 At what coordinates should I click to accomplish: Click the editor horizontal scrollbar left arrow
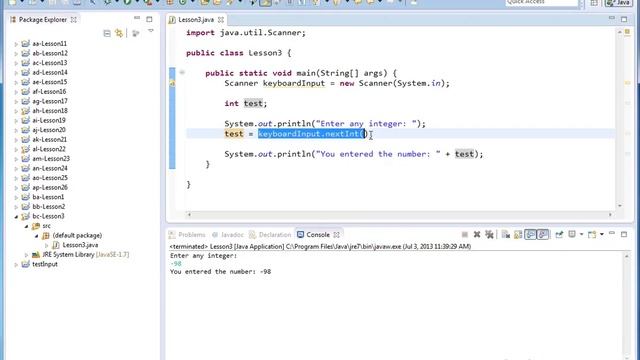tap(189, 214)
